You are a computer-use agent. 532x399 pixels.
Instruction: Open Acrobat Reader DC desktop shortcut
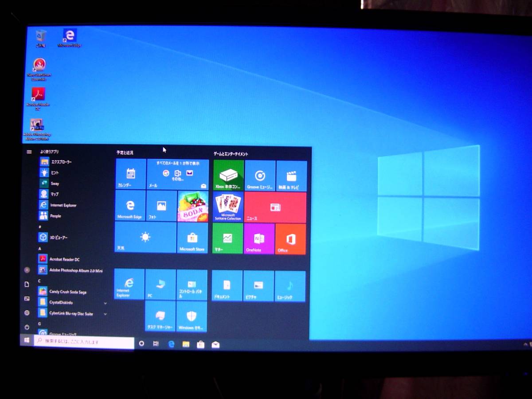(x=39, y=98)
